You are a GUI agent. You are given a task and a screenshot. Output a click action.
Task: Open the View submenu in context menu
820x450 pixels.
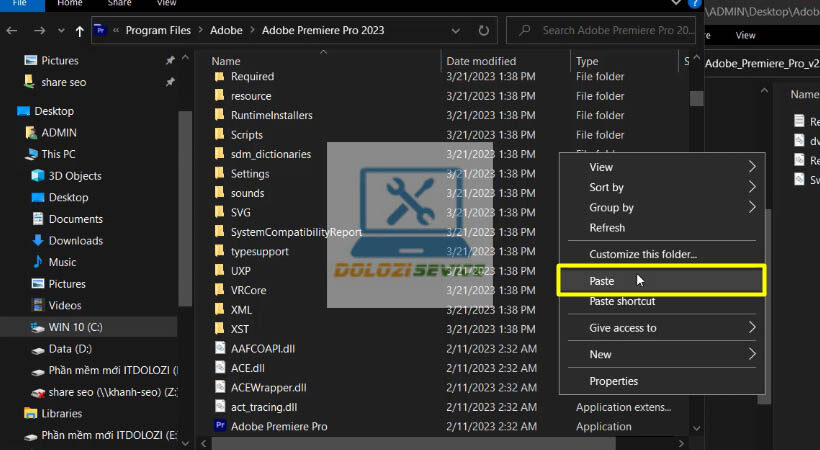(662, 167)
